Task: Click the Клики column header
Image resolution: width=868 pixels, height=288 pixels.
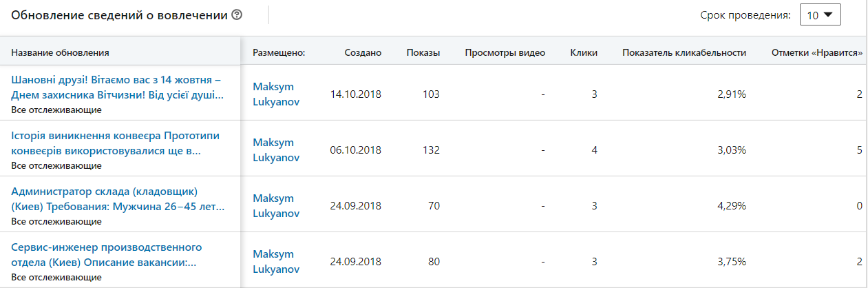Action: (x=584, y=52)
